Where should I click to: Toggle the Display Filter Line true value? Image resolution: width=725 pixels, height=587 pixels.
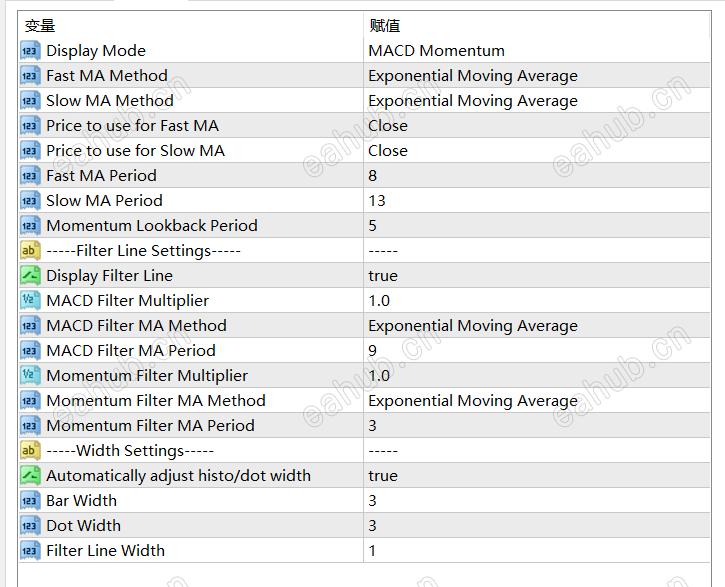(x=383, y=276)
